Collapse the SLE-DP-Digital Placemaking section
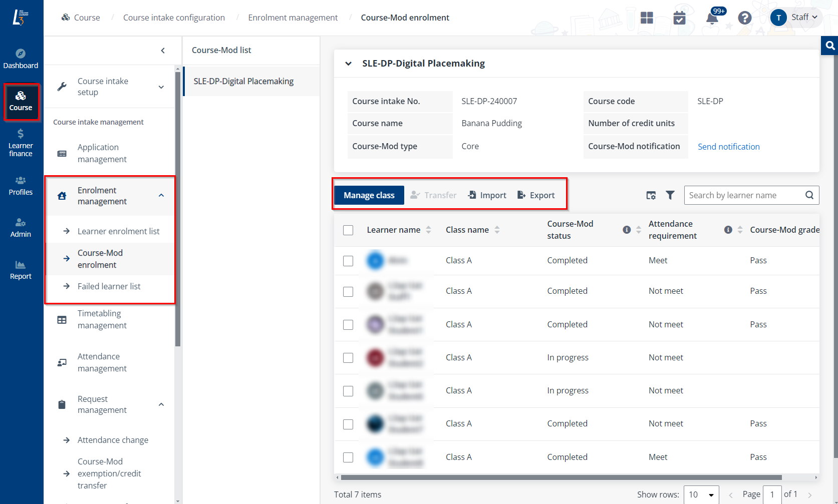 point(348,64)
